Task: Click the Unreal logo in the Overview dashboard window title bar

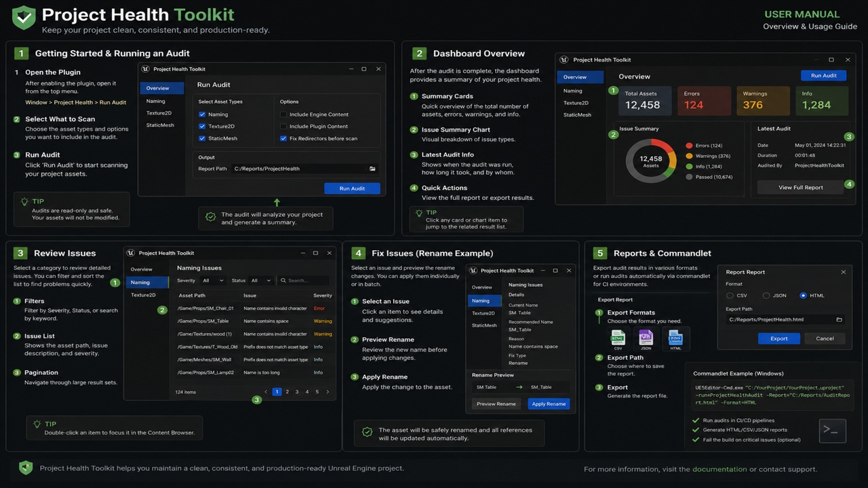Action: point(564,60)
